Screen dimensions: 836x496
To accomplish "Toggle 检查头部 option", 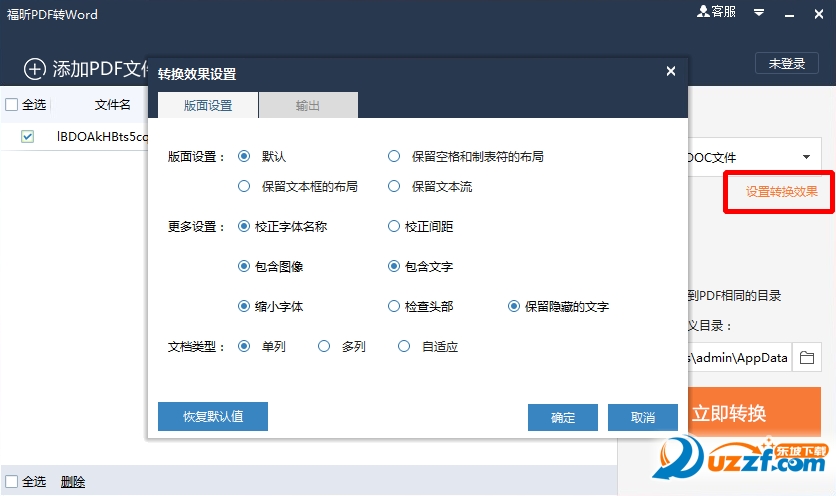I will coord(394,306).
